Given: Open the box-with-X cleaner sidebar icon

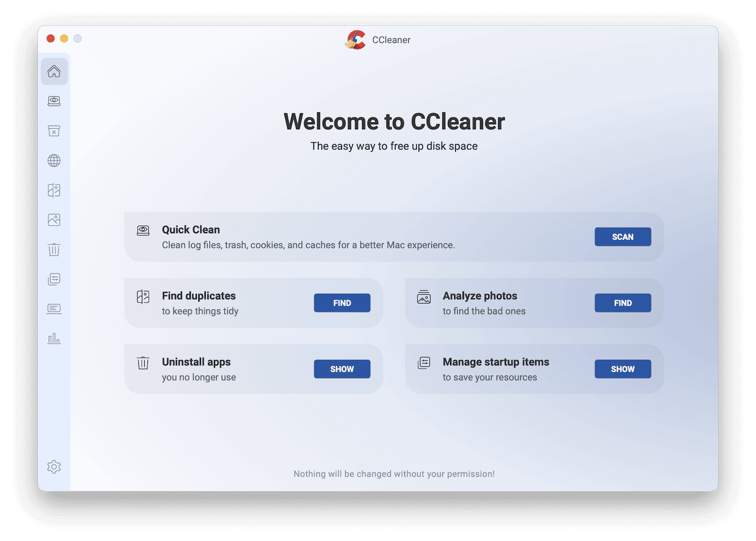Looking at the screenshot, I should [x=54, y=131].
